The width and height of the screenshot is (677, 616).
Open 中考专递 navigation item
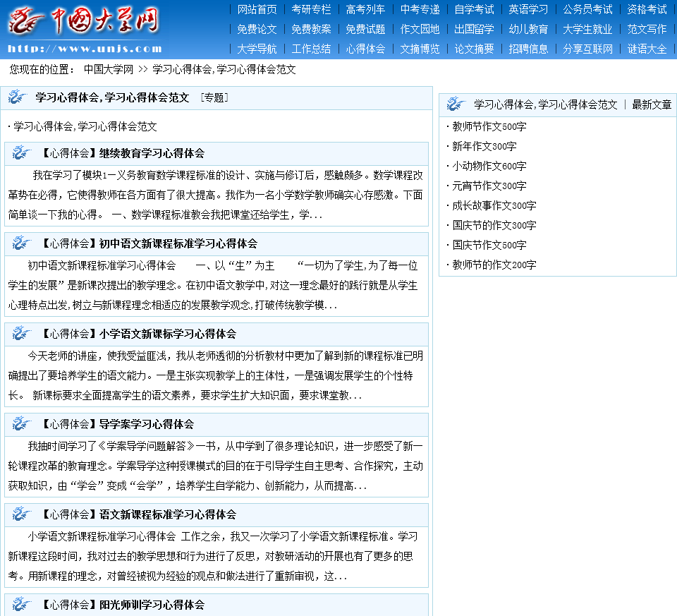coord(420,9)
